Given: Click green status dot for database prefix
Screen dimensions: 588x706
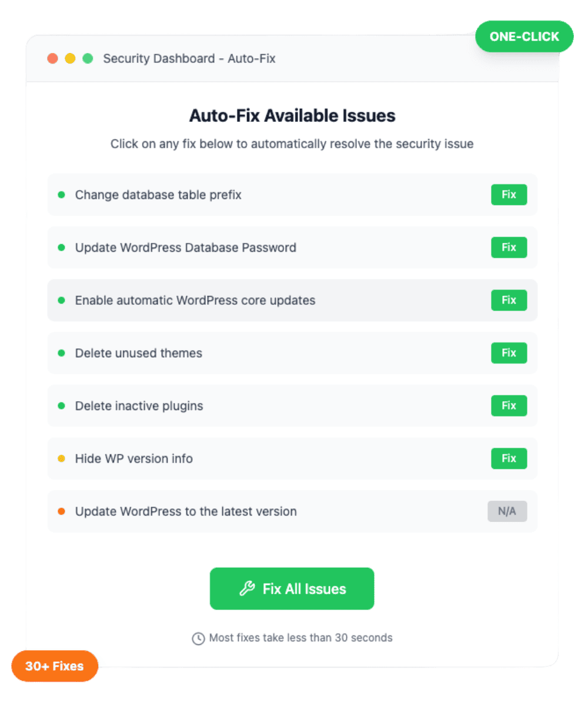Looking at the screenshot, I should point(61,195).
